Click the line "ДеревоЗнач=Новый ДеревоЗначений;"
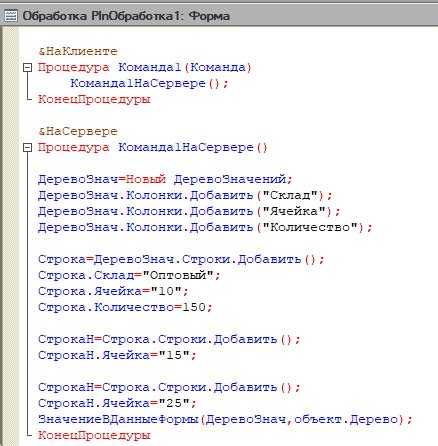438x446 pixels. pos(165,179)
